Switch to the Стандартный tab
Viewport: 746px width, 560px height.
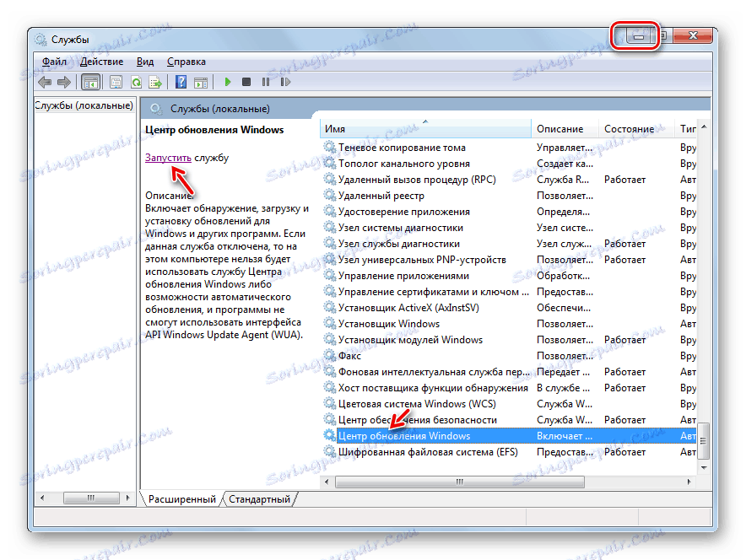pos(259,499)
